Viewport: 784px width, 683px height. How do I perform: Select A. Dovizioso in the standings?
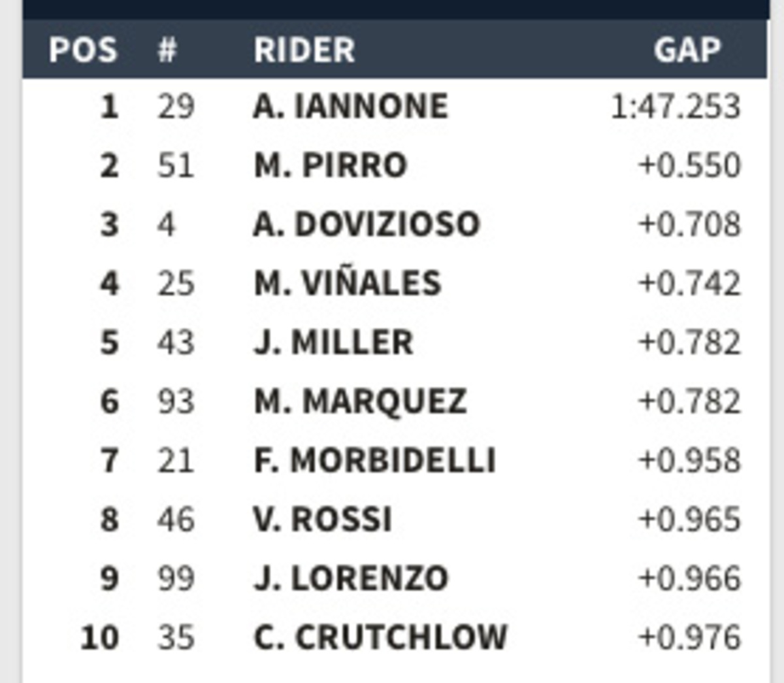point(366,224)
